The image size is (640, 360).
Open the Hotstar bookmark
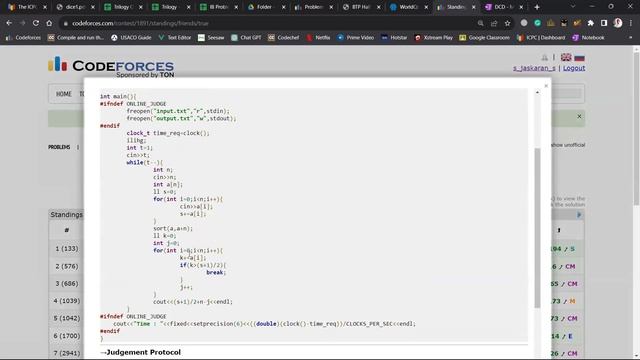click(394, 38)
